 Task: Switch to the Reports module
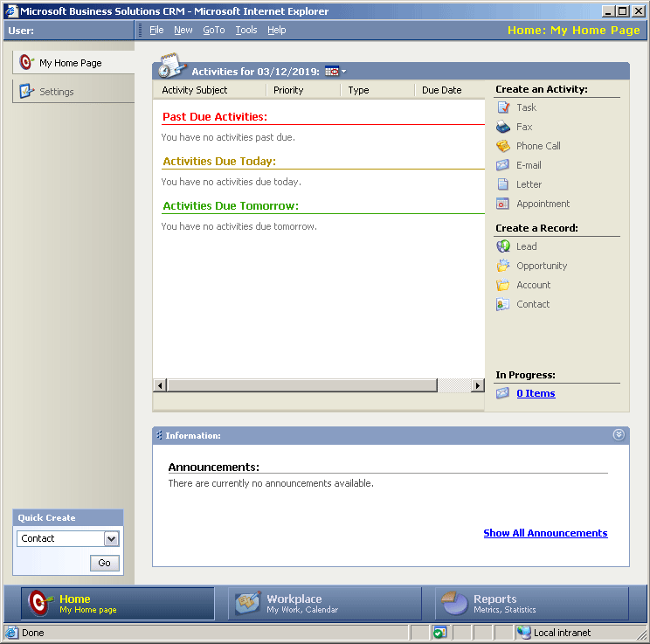click(x=532, y=603)
